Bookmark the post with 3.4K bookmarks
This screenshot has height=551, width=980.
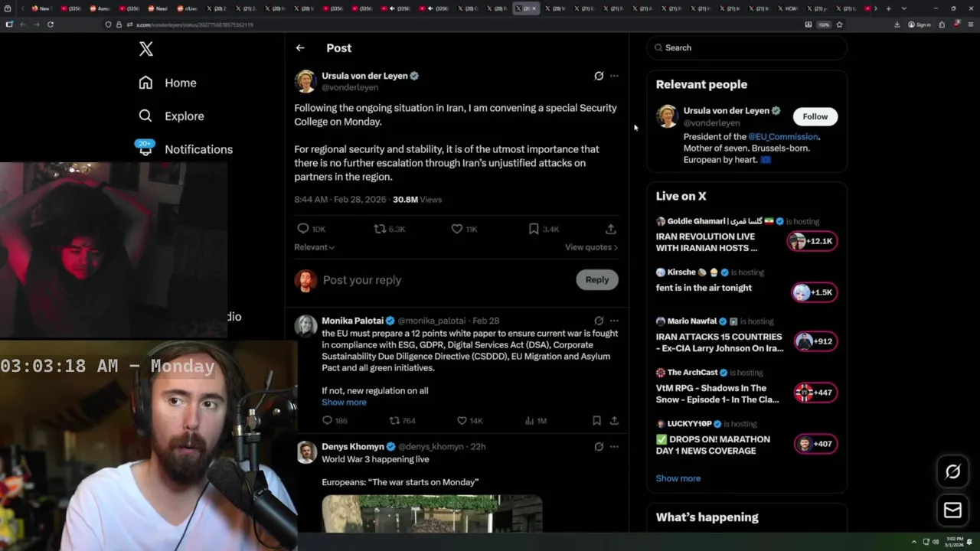[x=544, y=229]
